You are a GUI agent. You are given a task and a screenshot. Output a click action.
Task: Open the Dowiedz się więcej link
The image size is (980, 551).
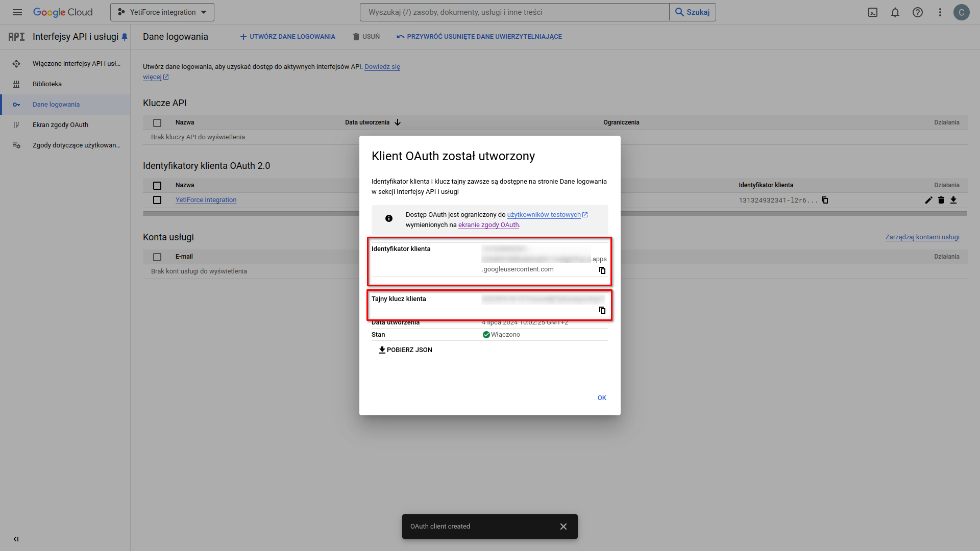pyautogui.click(x=382, y=67)
